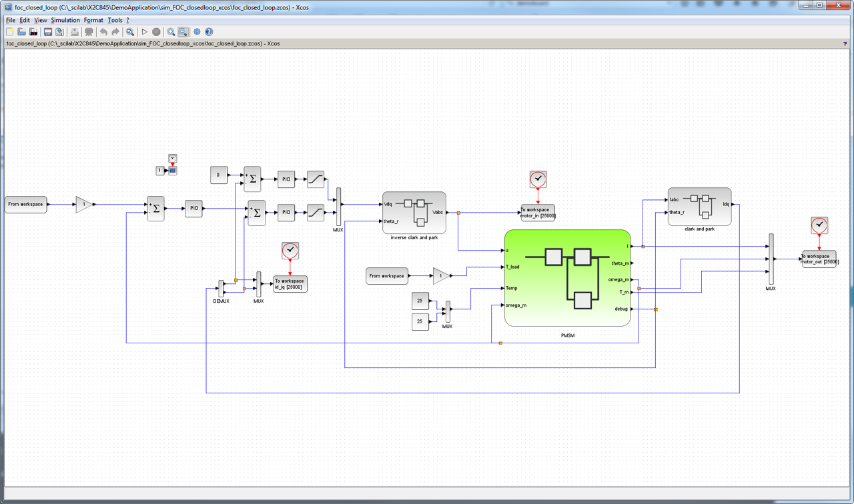Create a new diagram
Image resolution: width=854 pixels, height=504 pixels.
[11, 31]
